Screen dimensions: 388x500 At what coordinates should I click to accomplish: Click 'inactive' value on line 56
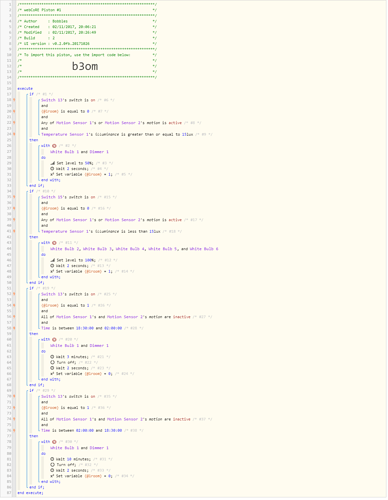click(182, 317)
